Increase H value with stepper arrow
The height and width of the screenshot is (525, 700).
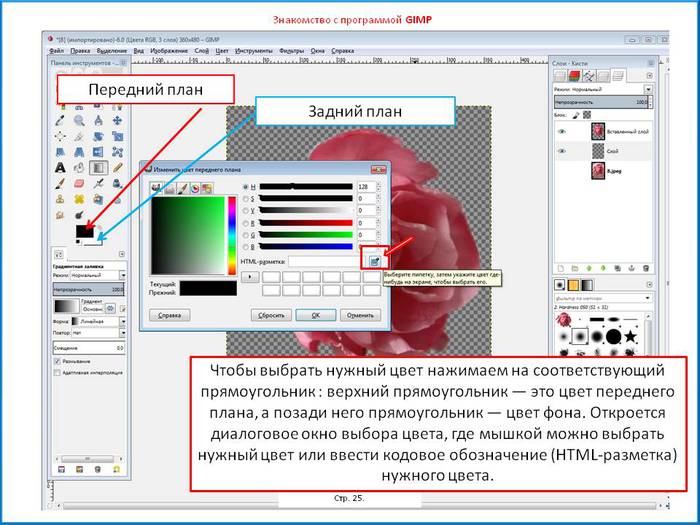(x=379, y=184)
